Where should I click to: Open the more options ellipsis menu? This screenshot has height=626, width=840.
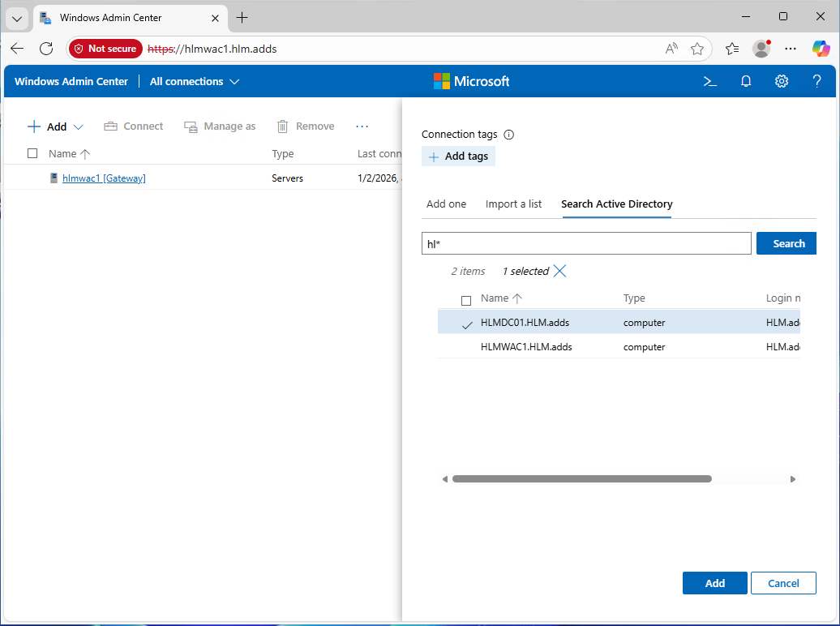point(362,126)
